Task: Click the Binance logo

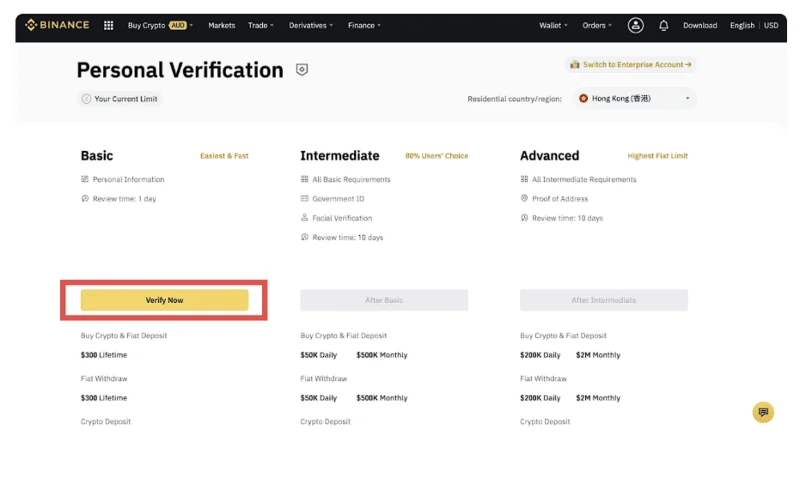Action: pos(57,25)
